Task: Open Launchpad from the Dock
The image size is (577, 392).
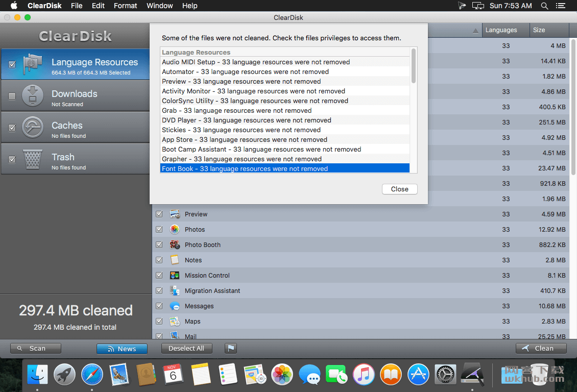Action: pos(64,375)
